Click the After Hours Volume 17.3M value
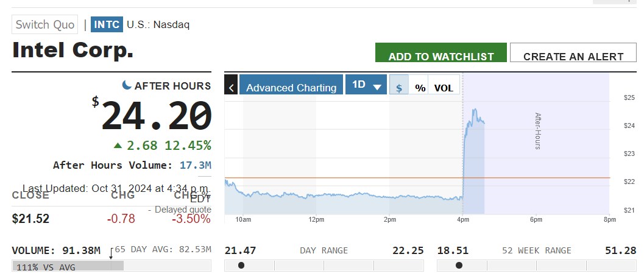Viewport: 644px width, 279px height. click(x=195, y=165)
